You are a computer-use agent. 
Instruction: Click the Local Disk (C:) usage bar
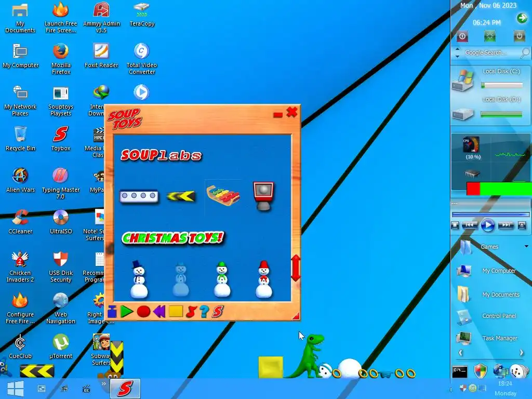click(x=501, y=86)
